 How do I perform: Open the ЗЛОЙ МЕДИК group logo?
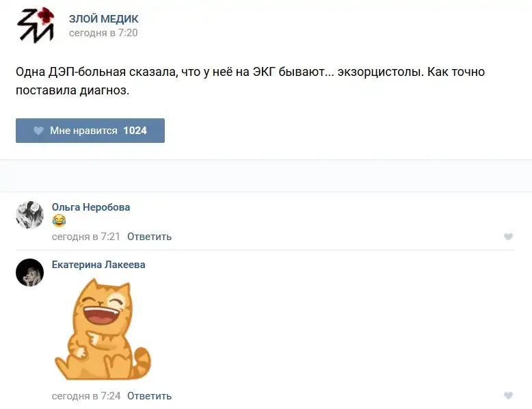click(36, 25)
